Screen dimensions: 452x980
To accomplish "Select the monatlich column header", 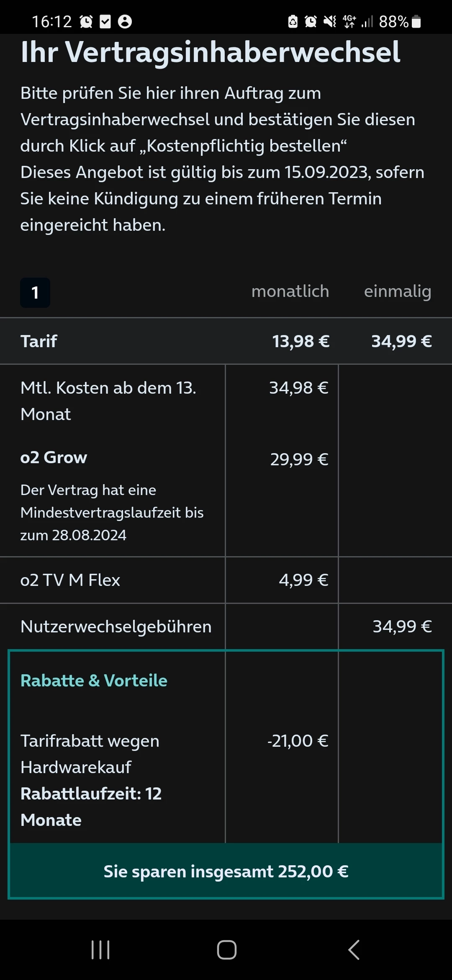I will pyautogui.click(x=290, y=291).
